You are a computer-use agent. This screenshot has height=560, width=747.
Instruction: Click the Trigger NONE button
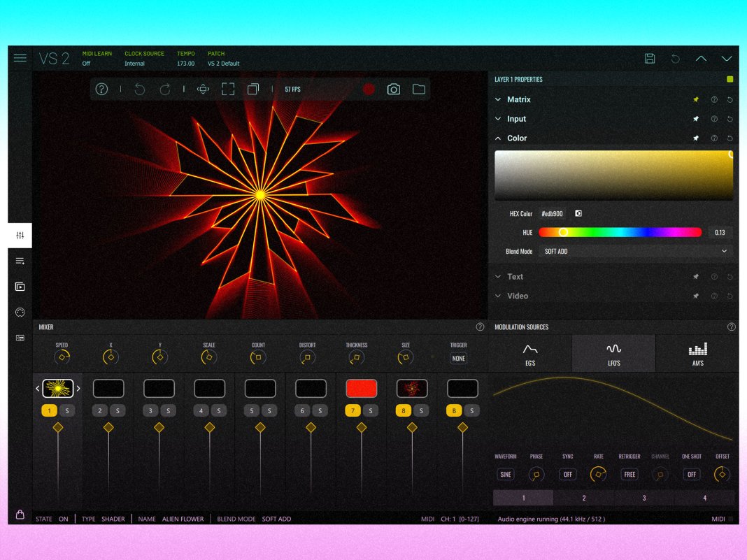(458, 358)
